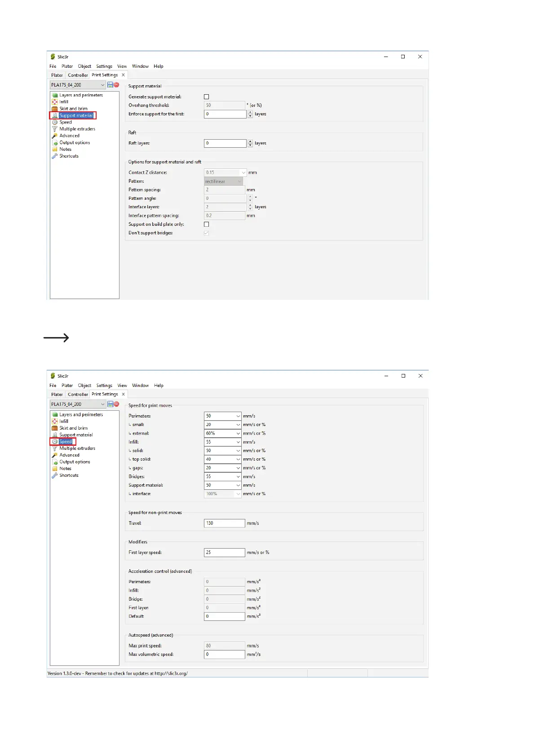Open Help menu in Support material window
Viewport: 535px width, 756px height.
(159, 66)
